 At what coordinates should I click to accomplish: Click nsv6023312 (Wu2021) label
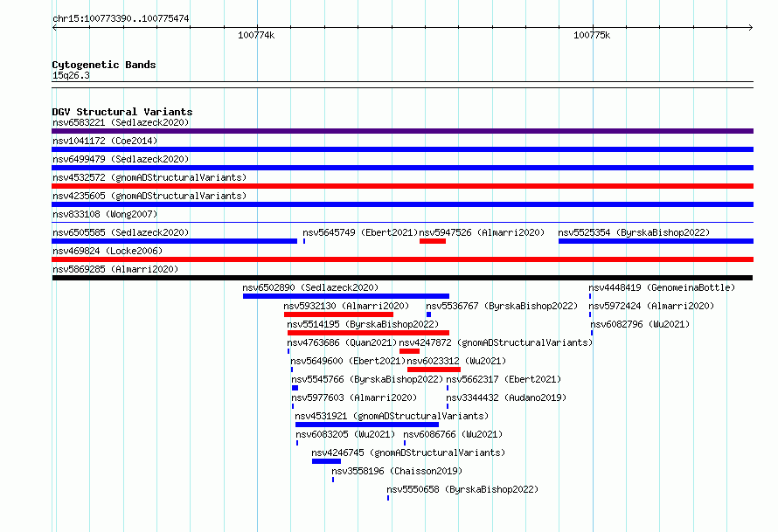[x=456, y=361]
